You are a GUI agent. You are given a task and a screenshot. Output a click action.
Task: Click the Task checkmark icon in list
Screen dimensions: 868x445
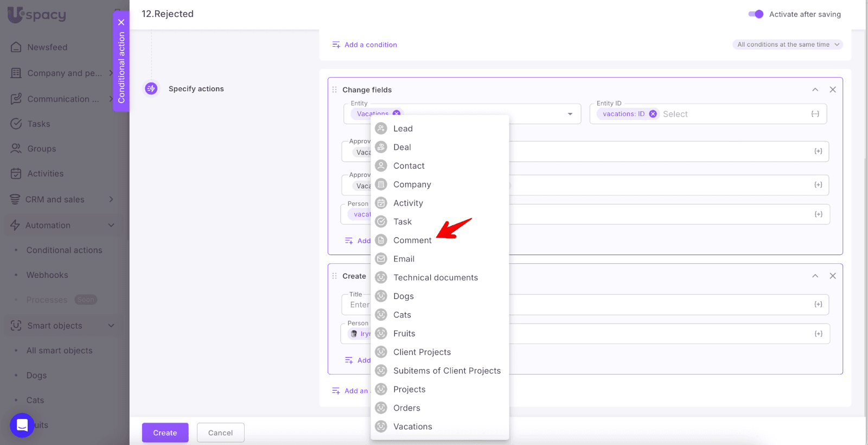point(381,221)
